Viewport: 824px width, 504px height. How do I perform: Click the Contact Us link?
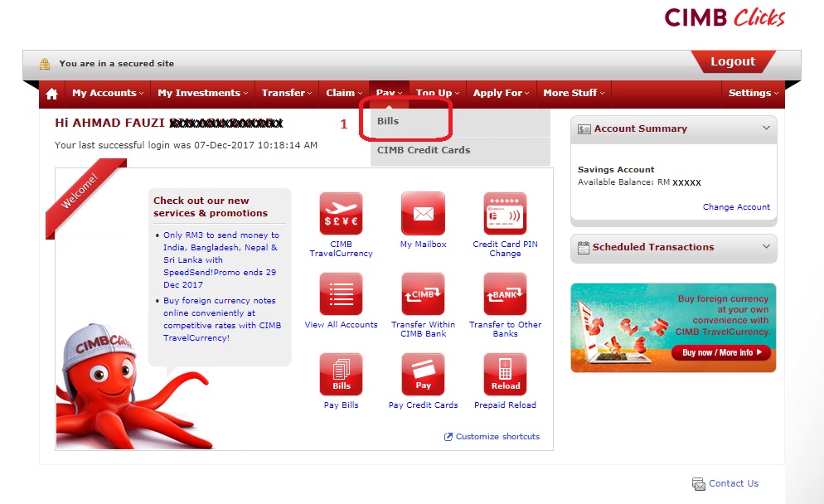click(734, 483)
